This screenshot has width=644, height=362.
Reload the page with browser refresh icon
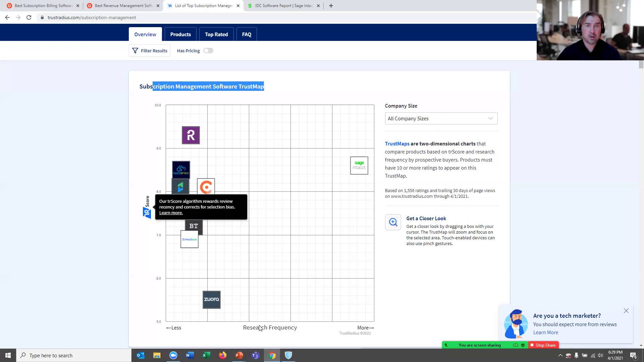(29, 17)
